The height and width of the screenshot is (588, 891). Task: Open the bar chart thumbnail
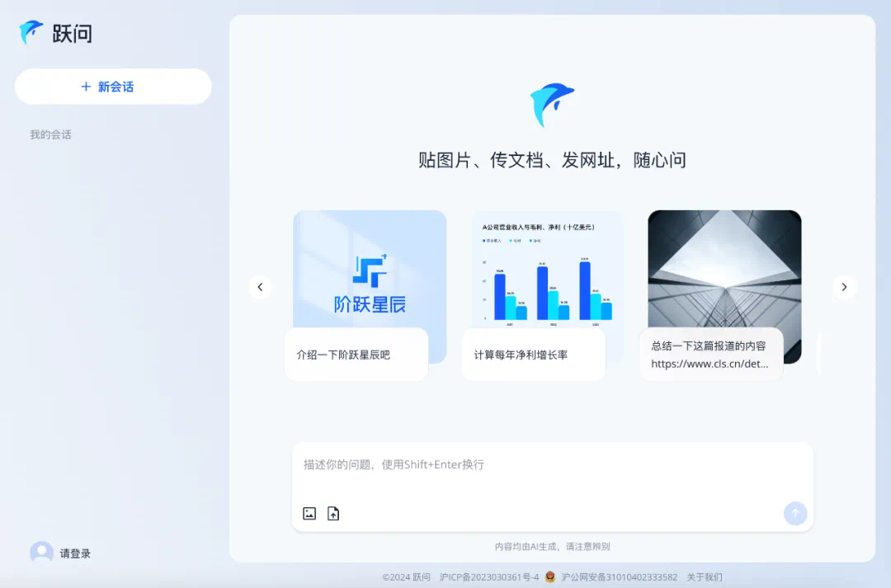click(547, 270)
